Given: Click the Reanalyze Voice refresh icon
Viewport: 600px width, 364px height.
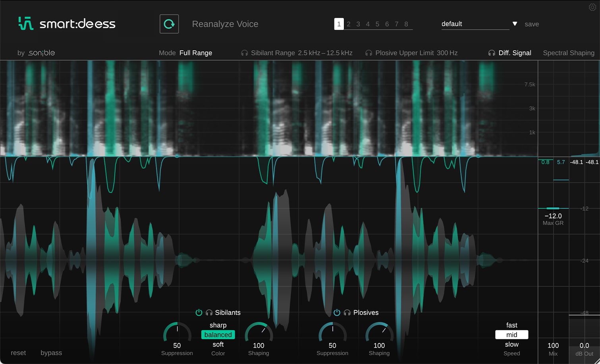Looking at the screenshot, I should click(169, 24).
